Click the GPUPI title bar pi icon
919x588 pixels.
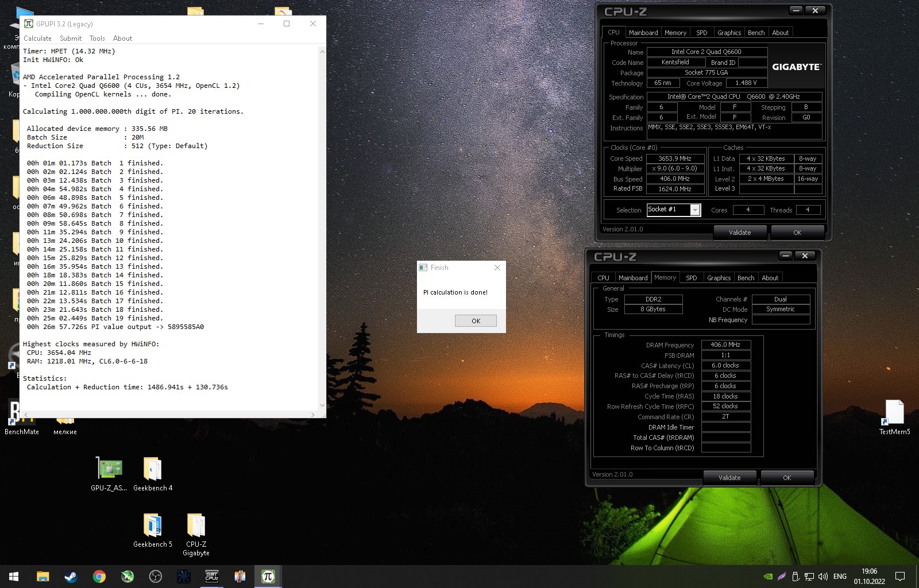click(28, 24)
